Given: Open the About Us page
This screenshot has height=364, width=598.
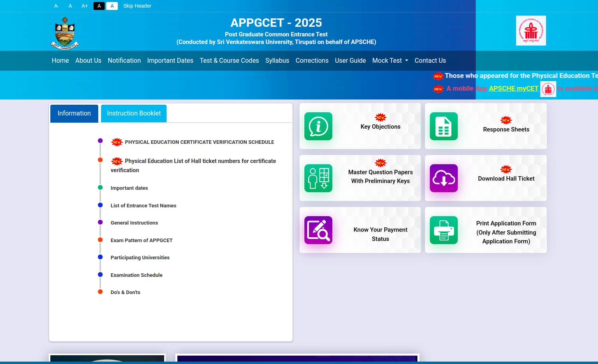Looking at the screenshot, I should coord(88,61).
